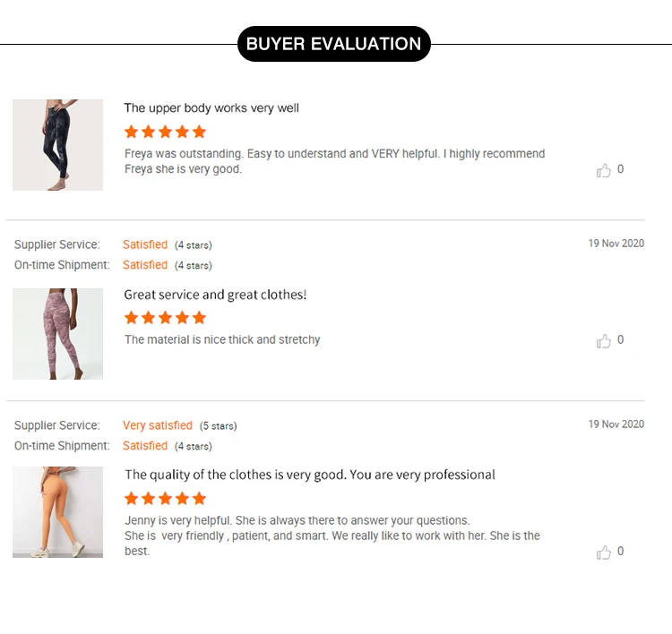Screen dimensions: 672x634
Task: Click the third review's 19 Nov 2020 date
Action: coord(616,424)
